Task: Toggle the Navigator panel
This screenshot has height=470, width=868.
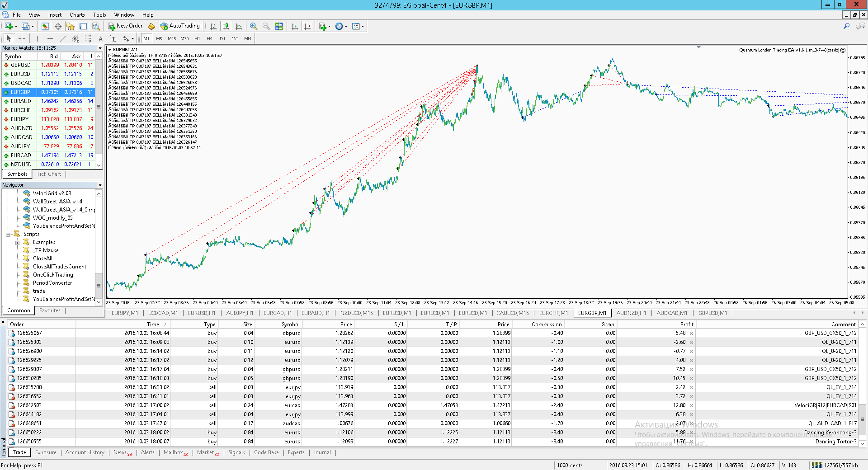Action: click(x=71, y=26)
